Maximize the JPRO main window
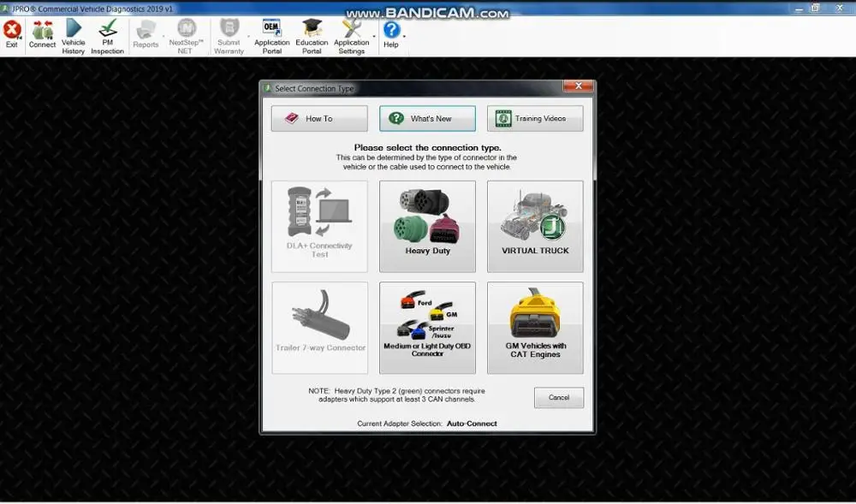Image resolution: width=856 pixels, height=504 pixels. (x=815, y=9)
